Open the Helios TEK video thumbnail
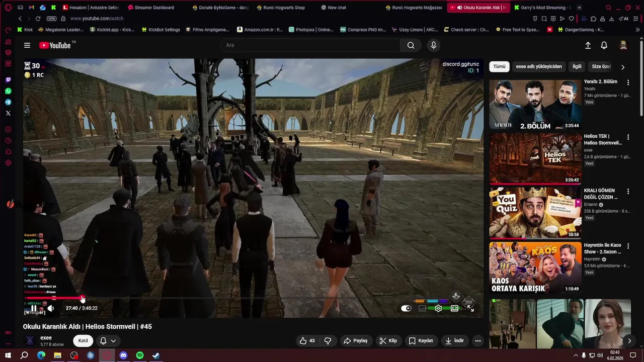The image size is (644, 362). [x=535, y=159]
